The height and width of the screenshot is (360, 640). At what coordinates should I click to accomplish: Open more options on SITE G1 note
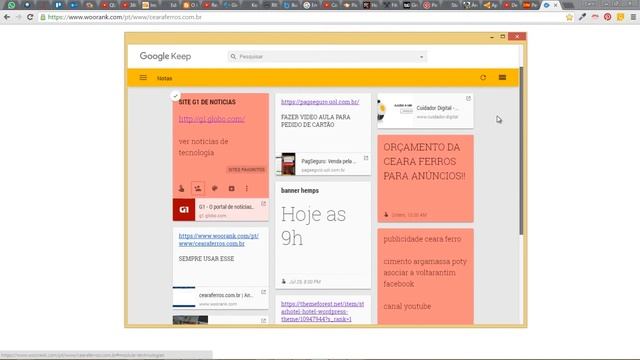point(247,188)
